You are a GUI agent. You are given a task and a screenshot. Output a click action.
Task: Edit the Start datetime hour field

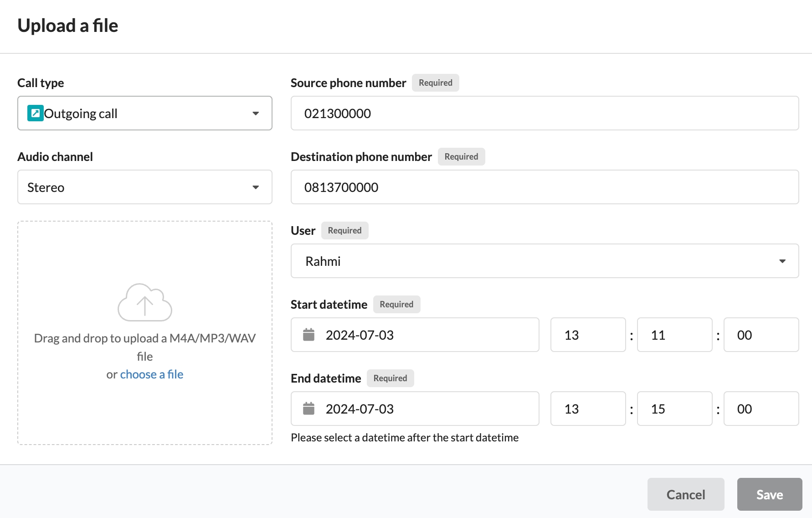588,335
